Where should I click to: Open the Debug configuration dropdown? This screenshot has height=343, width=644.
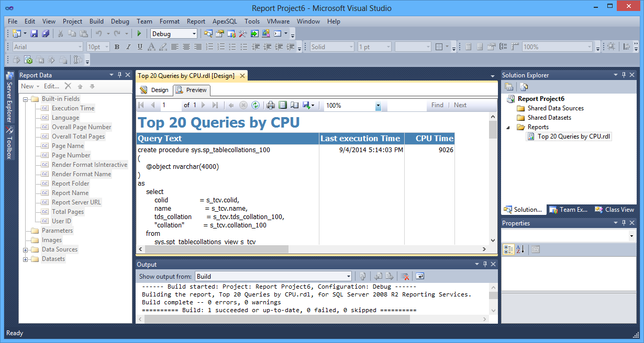pyautogui.click(x=194, y=33)
